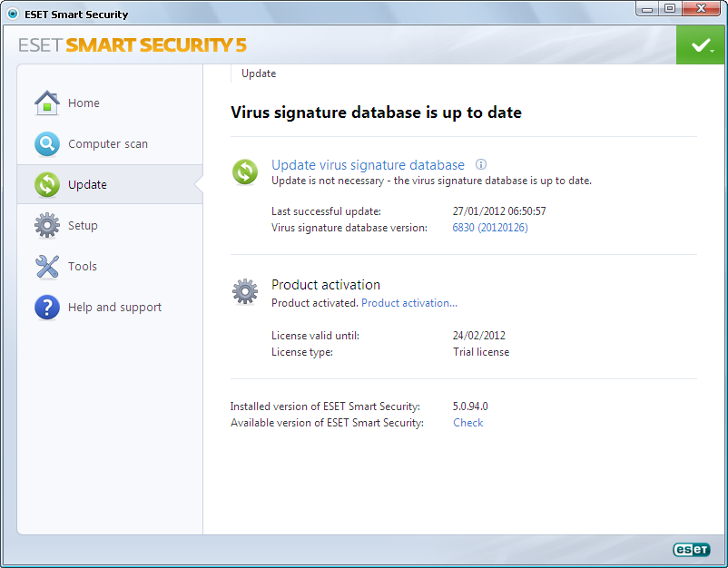Click the Product activation gear icon

click(245, 291)
